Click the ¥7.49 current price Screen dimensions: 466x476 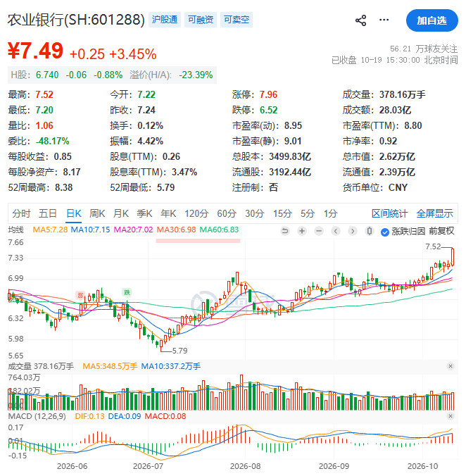point(35,51)
